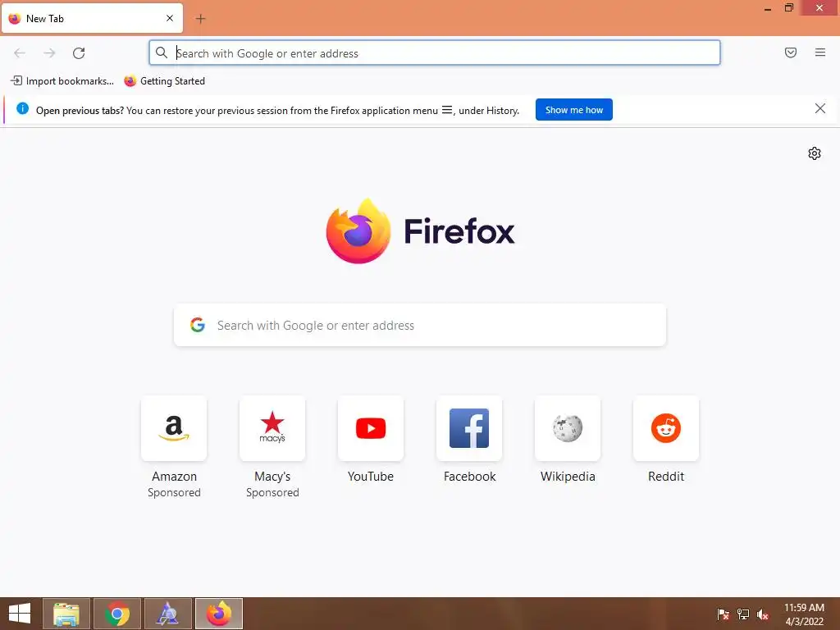The width and height of the screenshot is (840, 630).
Task: Open the Amazon shortcut tile
Action: click(x=174, y=428)
